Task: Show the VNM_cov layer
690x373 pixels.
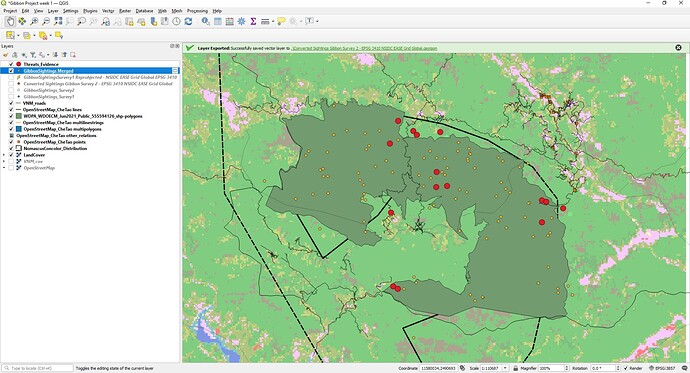Action: (x=11, y=161)
